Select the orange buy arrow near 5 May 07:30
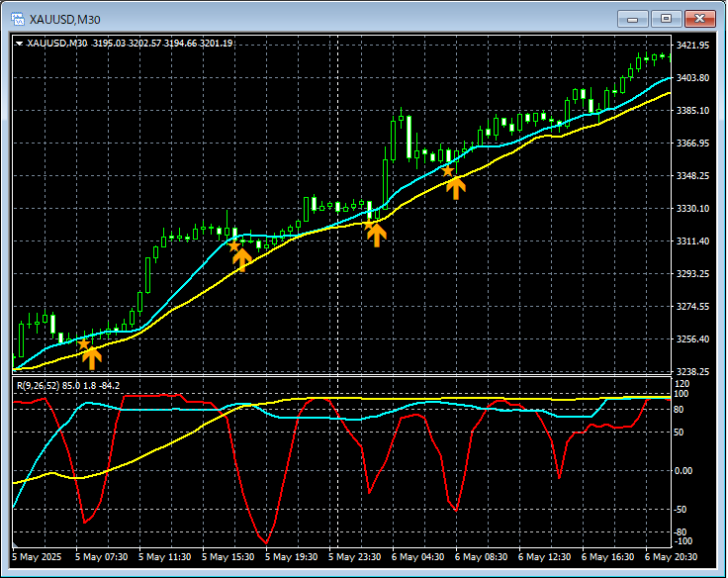Screen dimensions: 728x578 pyautogui.click(x=92, y=358)
